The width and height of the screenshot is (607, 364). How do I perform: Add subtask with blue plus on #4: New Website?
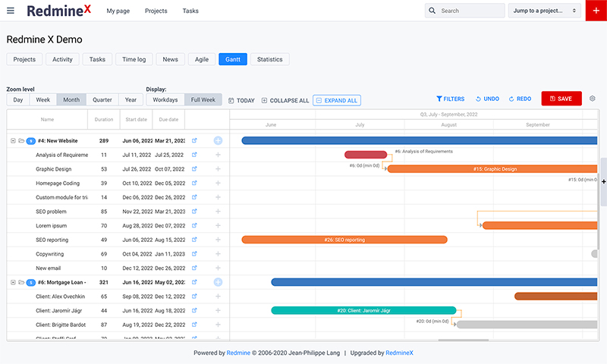pos(218,141)
